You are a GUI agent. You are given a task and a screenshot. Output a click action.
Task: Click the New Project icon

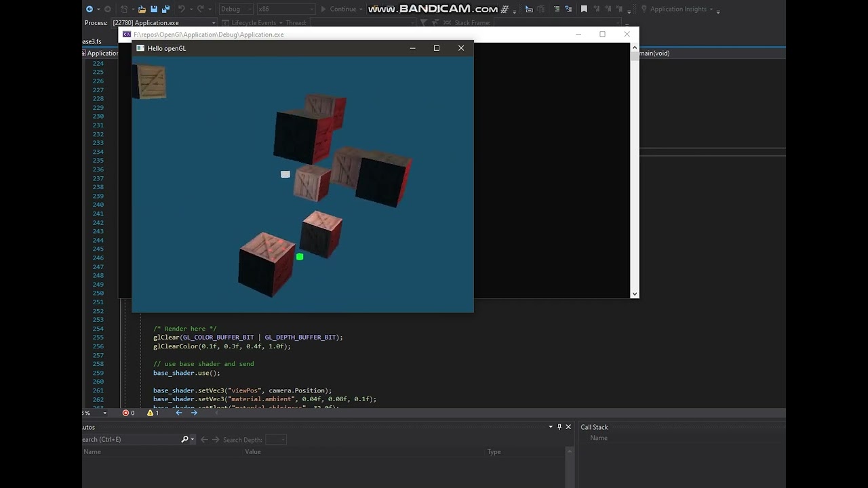123,9
